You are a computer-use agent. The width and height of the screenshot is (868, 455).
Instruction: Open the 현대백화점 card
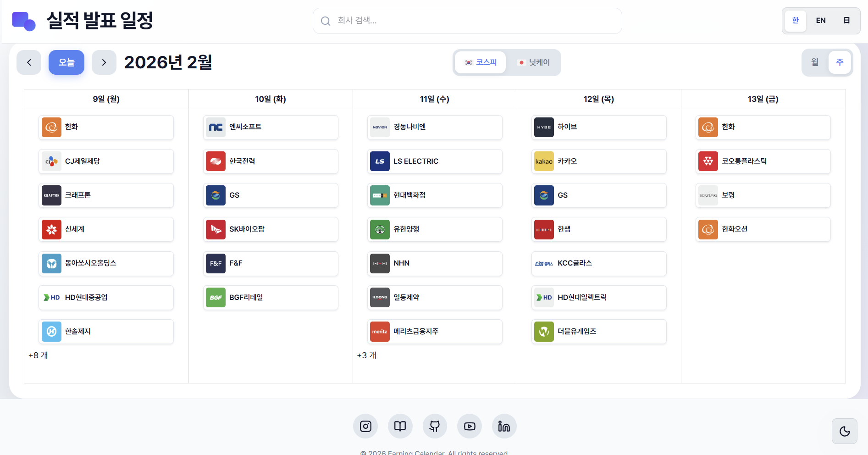[x=435, y=195]
